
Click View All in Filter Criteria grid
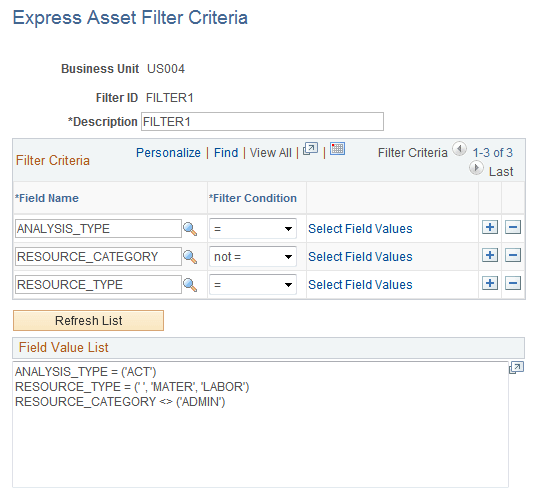click(x=271, y=153)
